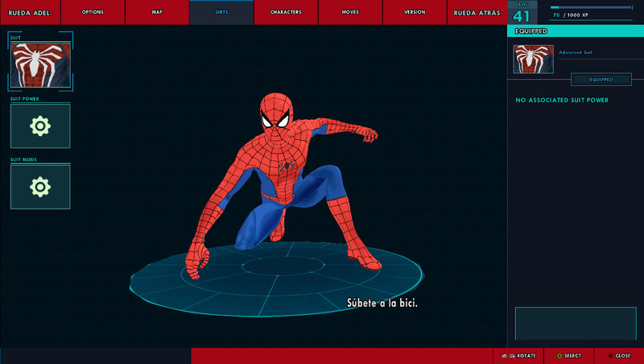The image size is (644, 364).
Task: Click the Equipped status button
Action: pos(601,79)
